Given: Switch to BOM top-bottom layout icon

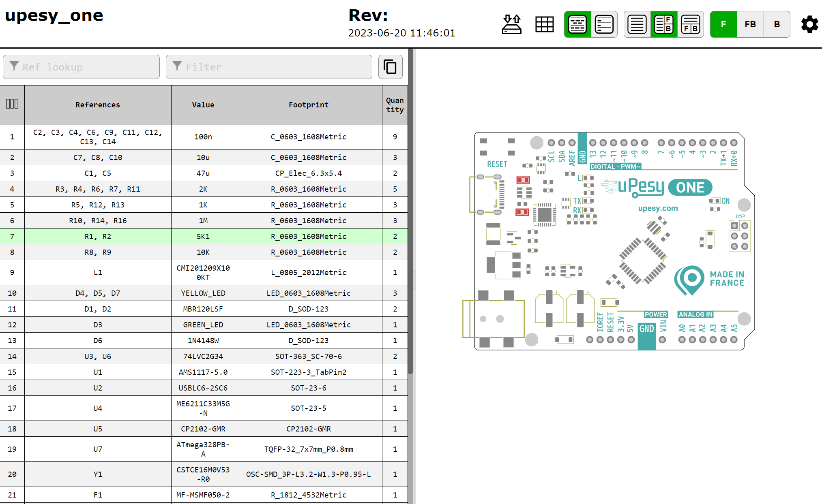Looking at the screenshot, I should [x=690, y=24].
